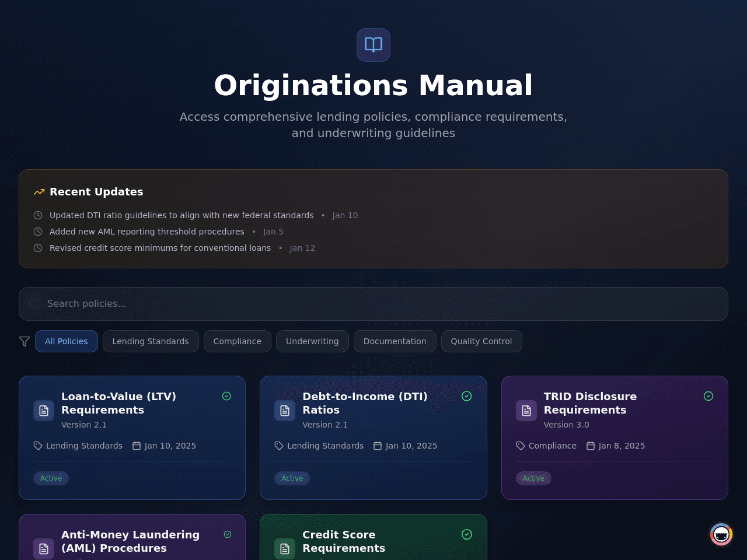Viewport: 747px width, 560px height.
Task: Open the round chat assistant widget
Action: (x=721, y=534)
